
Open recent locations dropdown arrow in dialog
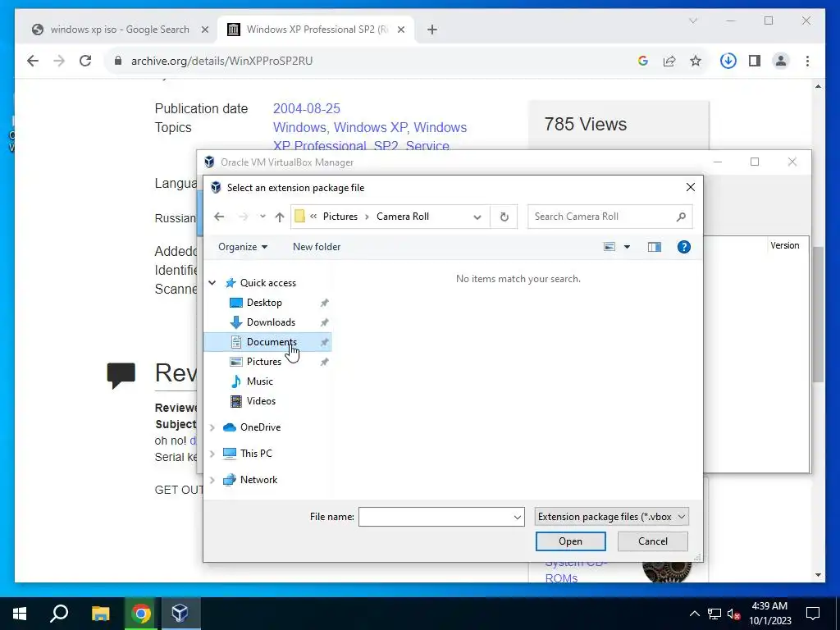(262, 217)
